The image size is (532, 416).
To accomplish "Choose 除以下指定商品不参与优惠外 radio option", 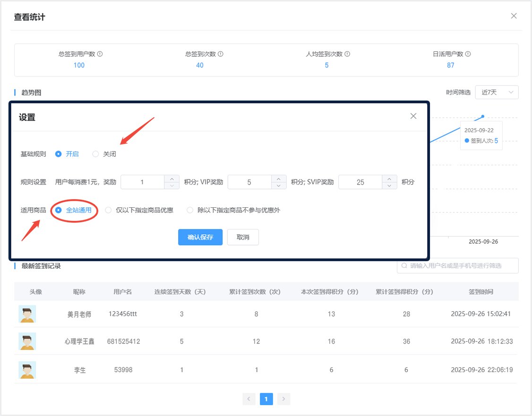I will point(190,210).
